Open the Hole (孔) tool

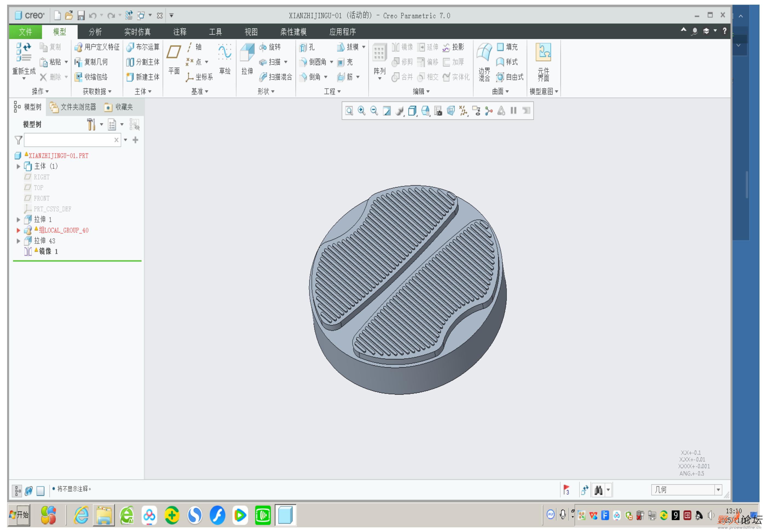click(303, 47)
